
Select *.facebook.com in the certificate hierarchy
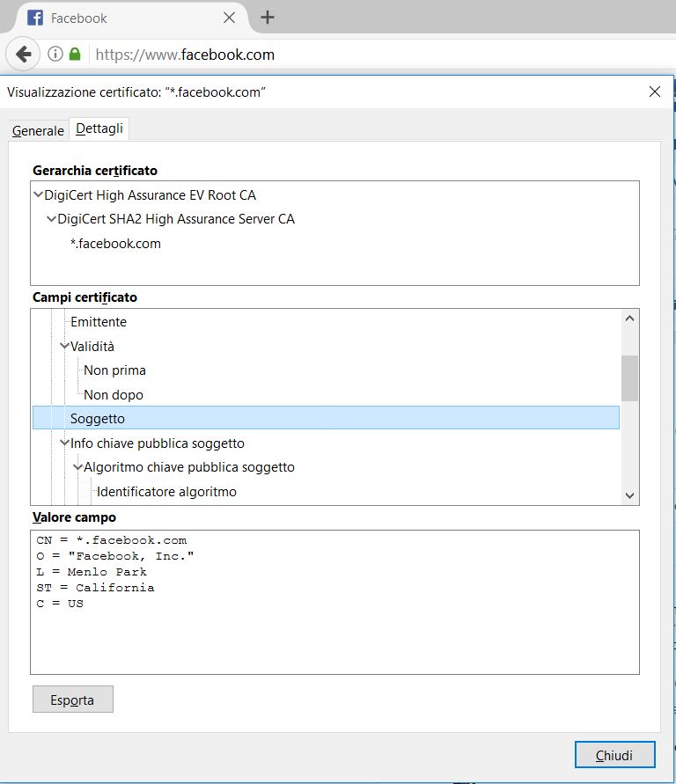(115, 244)
